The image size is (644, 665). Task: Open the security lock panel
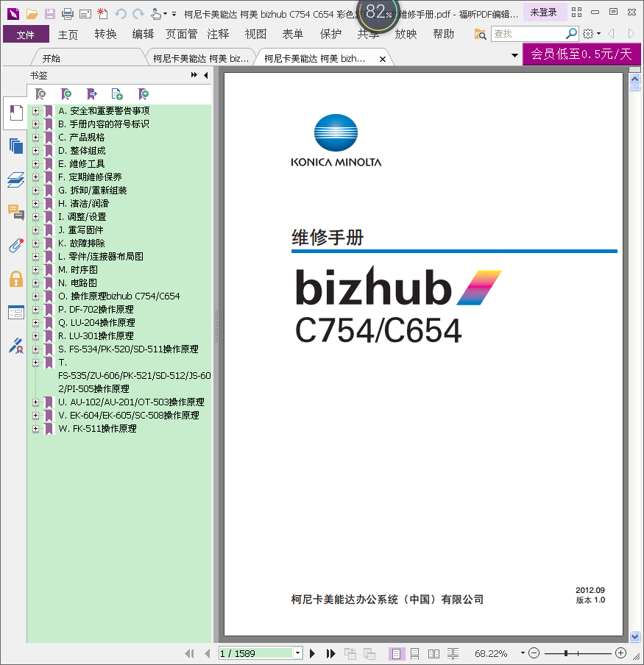15,279
